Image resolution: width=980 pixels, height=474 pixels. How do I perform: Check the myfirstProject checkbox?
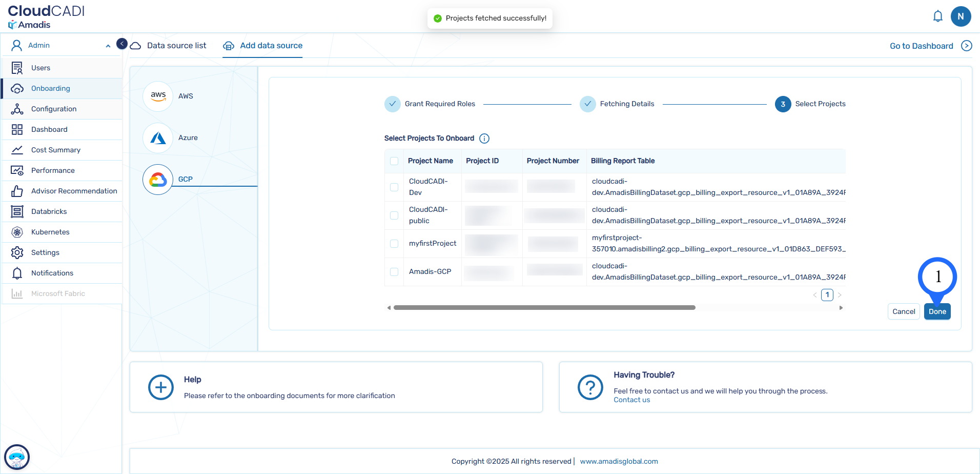(394, 244)
